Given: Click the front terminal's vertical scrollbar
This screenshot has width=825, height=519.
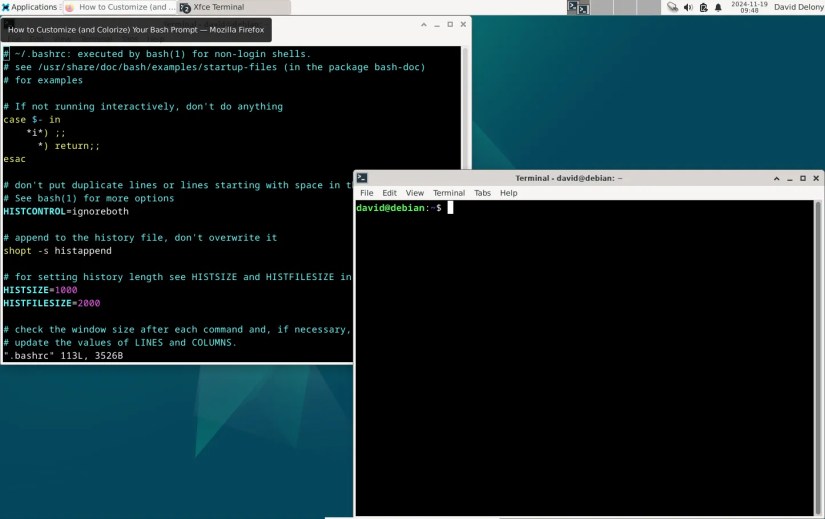Looking at the screenshot, I should pos(818,357).
